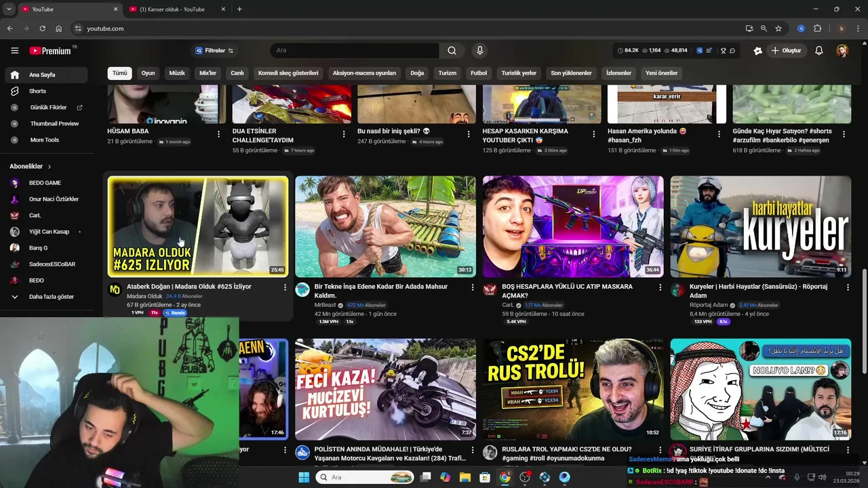Open Chrome tab search dropdown arrow

click(x=9, y=9)
